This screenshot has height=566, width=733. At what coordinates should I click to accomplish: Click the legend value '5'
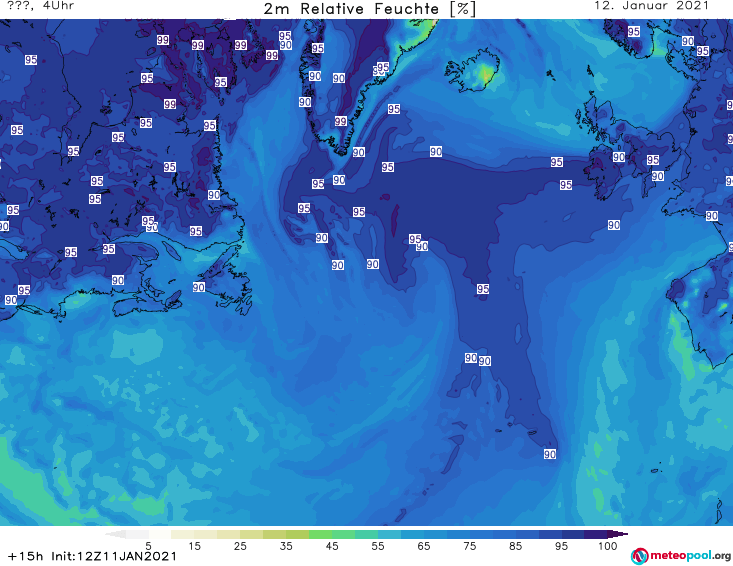(x=148, y=546)
